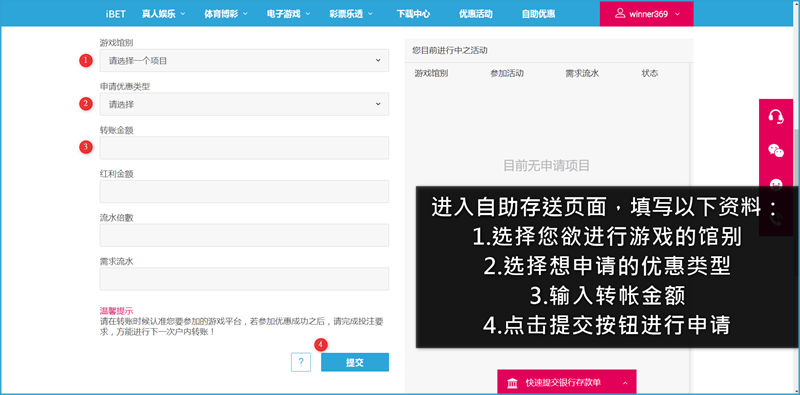This screenshot has height=395, width=800.
Task: Go to 优惠活动 page
Action: pos(476,14)
